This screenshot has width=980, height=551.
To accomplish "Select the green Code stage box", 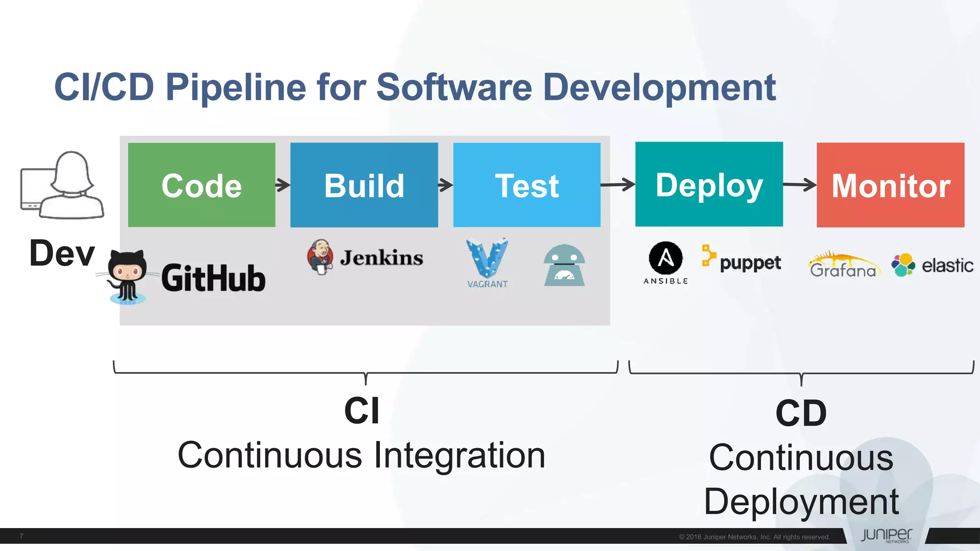I will [x=201, y=185].
